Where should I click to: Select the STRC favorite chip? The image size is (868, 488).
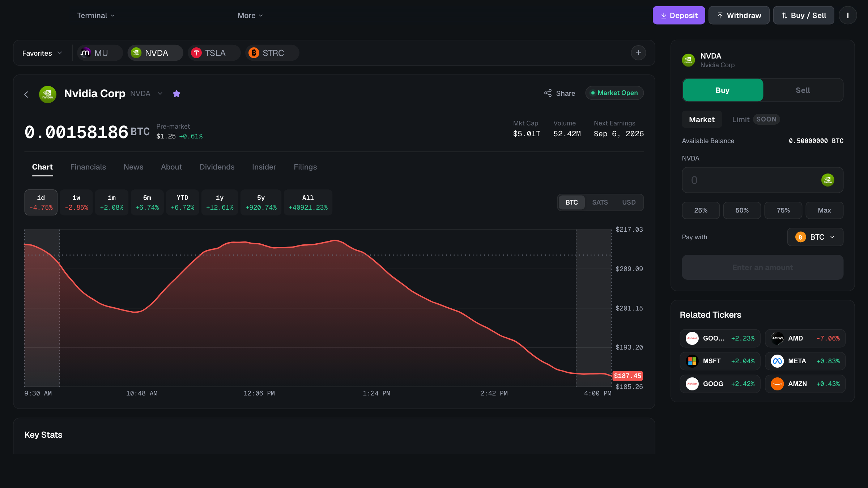[272, 53]
